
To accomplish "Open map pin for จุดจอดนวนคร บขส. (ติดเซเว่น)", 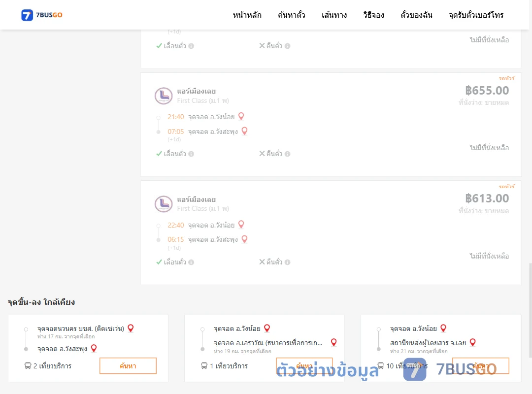I will 131,328.
